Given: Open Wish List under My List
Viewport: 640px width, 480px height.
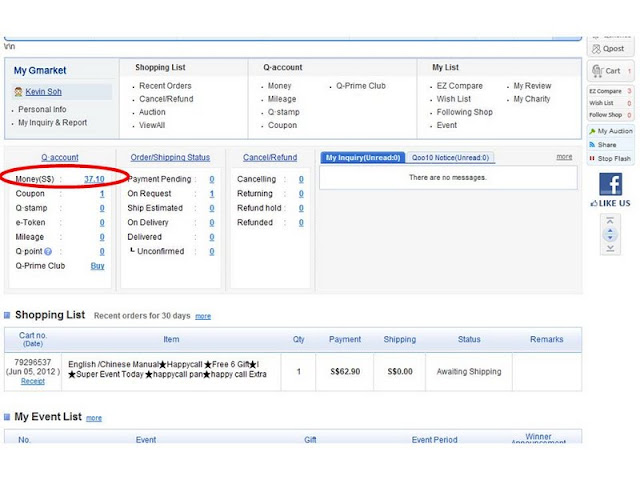Looking at the screenshot, I should tap(453, 99).
